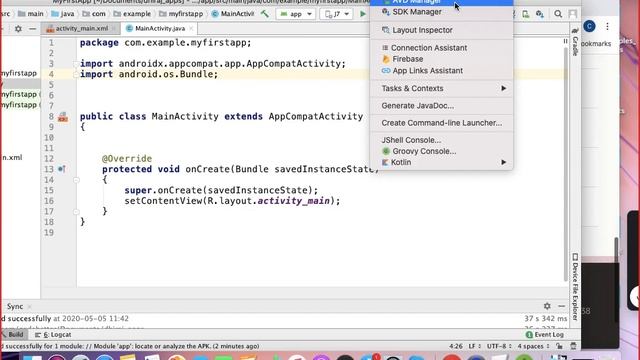Click the @Override annotation on line 12
Viewport: 640px width, 360px height.
(127, 158)
